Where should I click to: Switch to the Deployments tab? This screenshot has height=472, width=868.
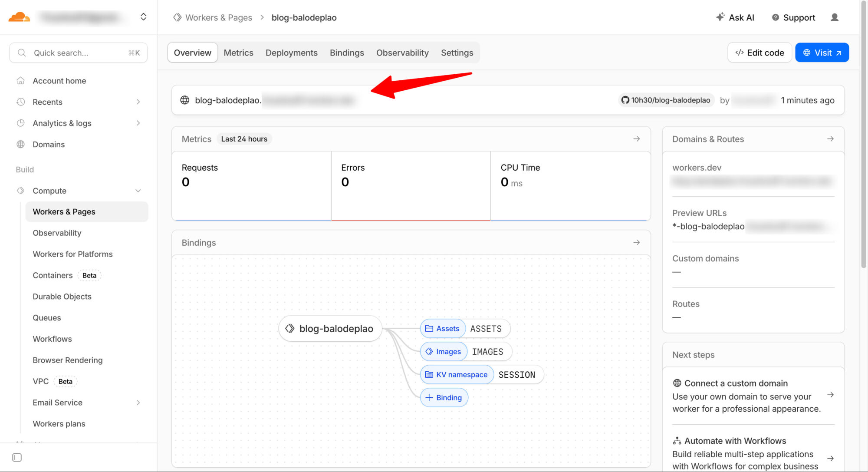291,53
